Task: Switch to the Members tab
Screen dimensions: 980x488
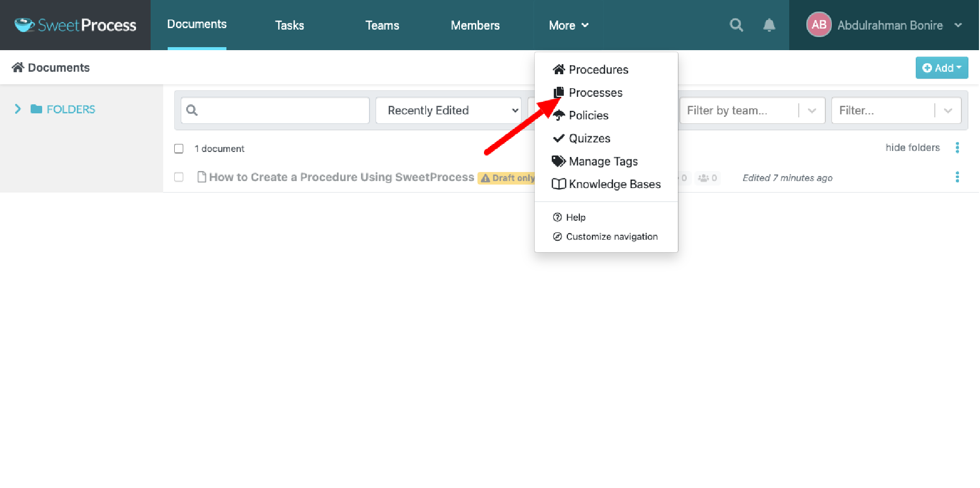Action: pos(475,25)
